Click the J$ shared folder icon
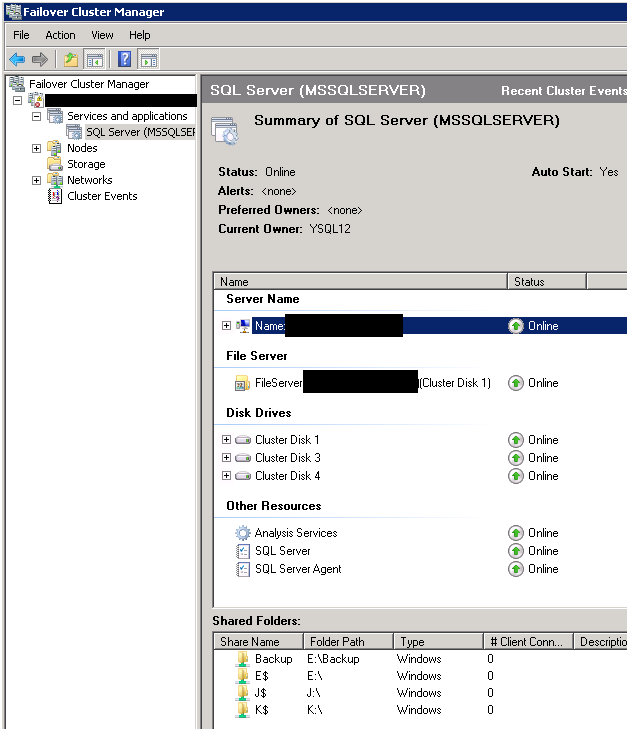Image resolution: width=627 pixels, height=731 pixels. (x=242, y=693)
